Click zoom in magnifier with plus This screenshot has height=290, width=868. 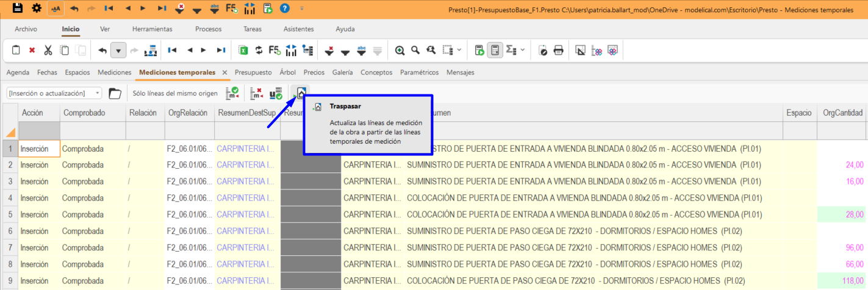click(400, 51)
